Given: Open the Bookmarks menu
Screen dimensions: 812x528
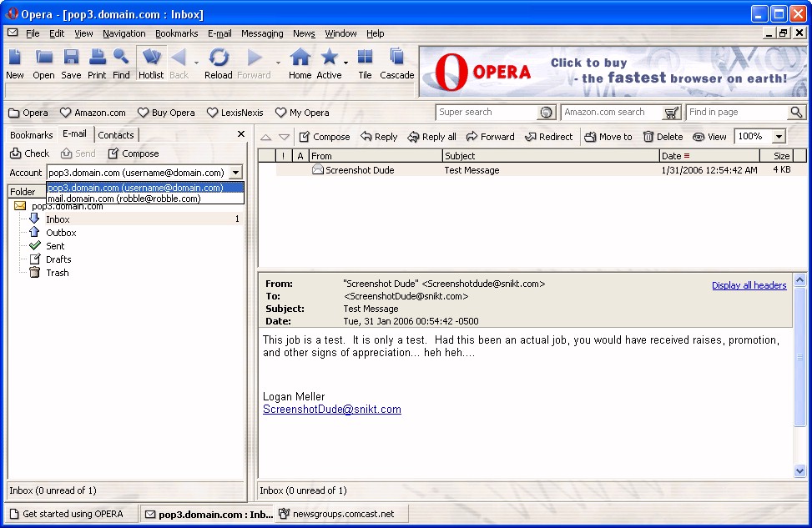Looking at the screenshot, I should coord(177,33).
